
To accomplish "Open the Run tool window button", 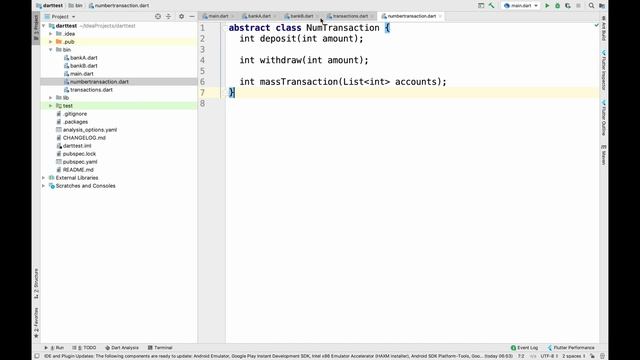I will click(54, 348).
